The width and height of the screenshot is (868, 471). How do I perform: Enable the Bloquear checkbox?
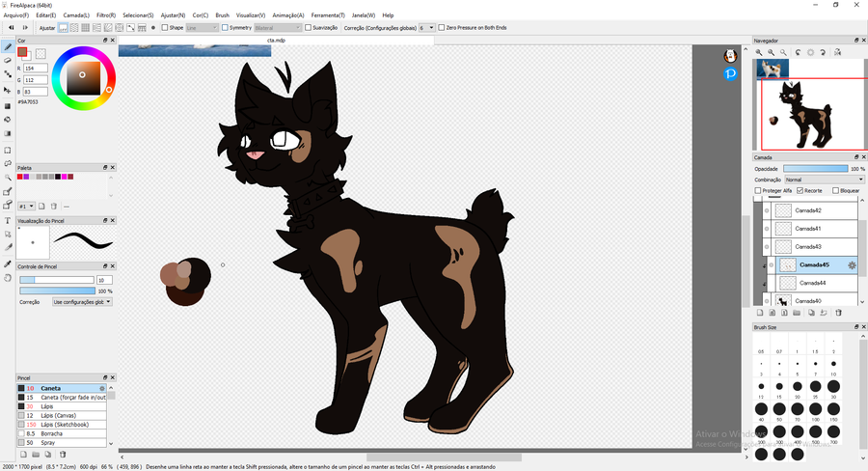836,190
